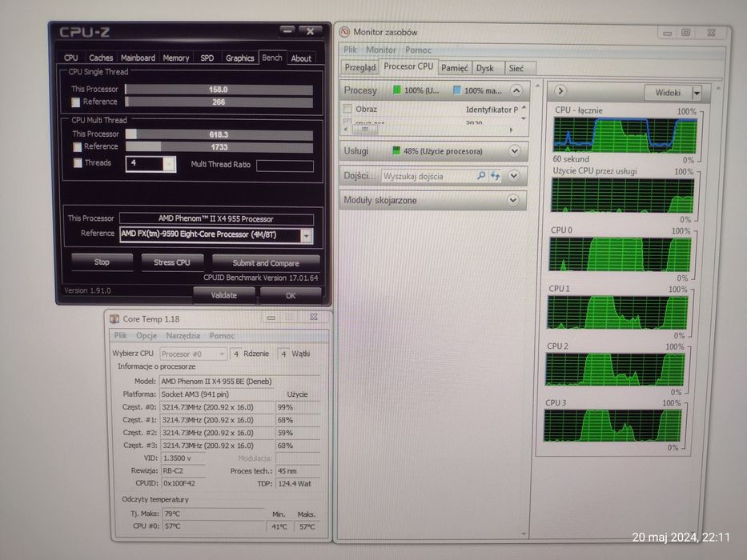The height and width of the screenshot is (560, 747).
Task: Collapse the graphs pane with arrow button
Action: click(560, 91)
